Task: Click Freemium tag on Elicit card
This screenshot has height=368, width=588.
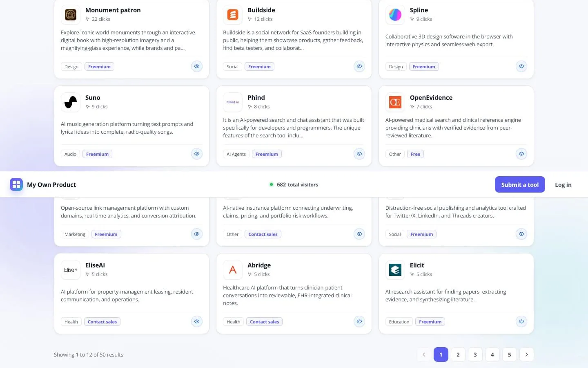Action: click(430, 322)
